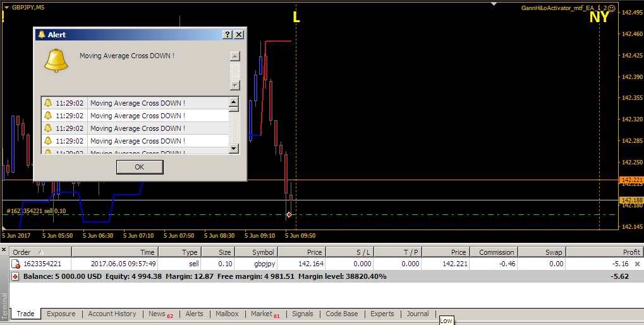Image resolution: width=644 pixels, height=325 pixels.
Task: Click the alert list's scroll-down arrow
Action: [x=234, y=149]
